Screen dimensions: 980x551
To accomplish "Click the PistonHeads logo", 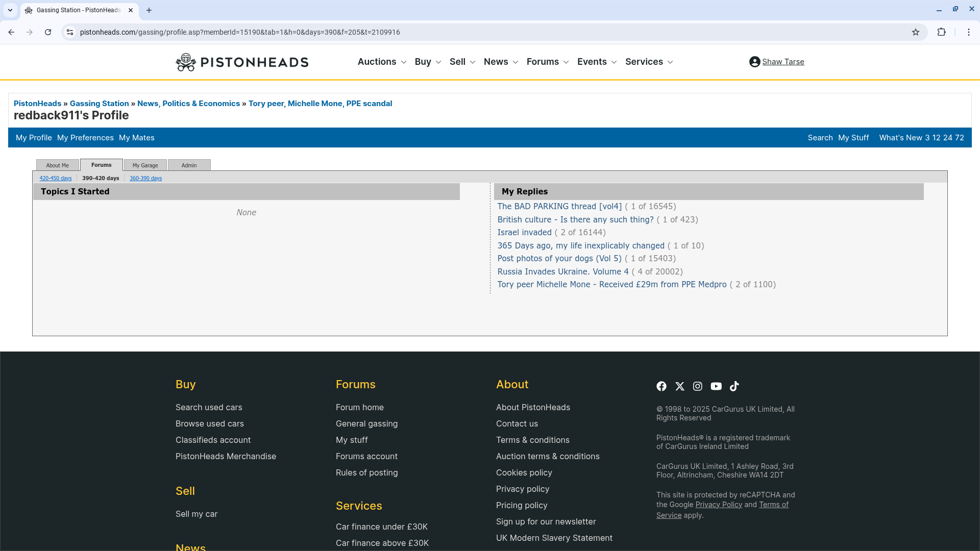I will point(242,62).
